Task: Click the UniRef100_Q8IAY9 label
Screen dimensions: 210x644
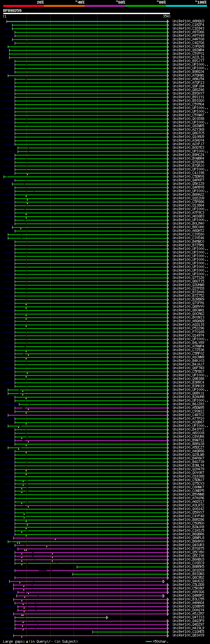Action: (x=188, y=635)
